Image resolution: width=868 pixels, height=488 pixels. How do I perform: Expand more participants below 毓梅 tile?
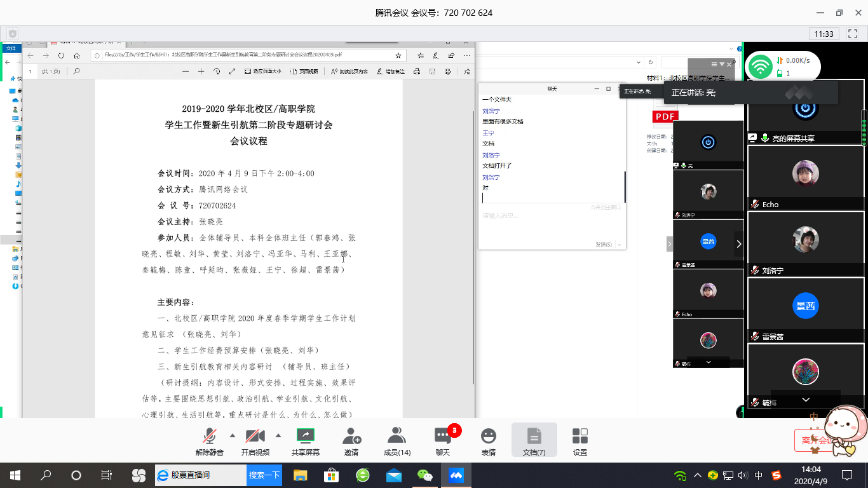point(806,399)
